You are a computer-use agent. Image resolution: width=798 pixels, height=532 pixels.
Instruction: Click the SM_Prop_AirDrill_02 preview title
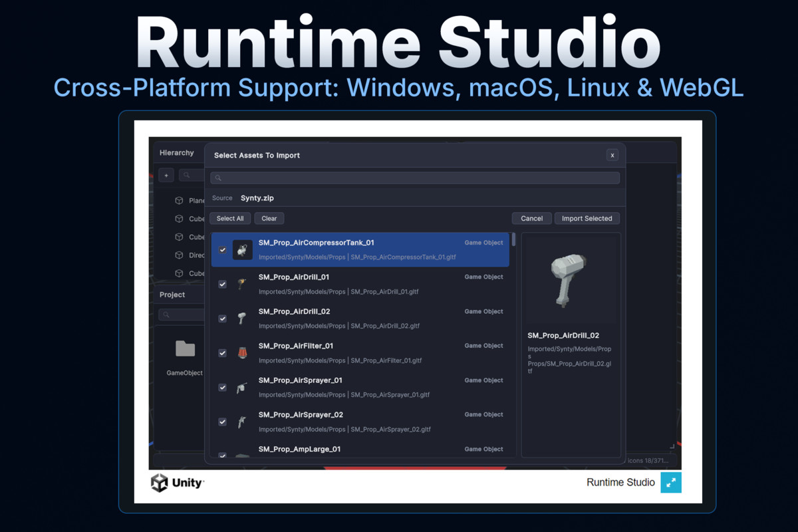[x=563, y=336]
